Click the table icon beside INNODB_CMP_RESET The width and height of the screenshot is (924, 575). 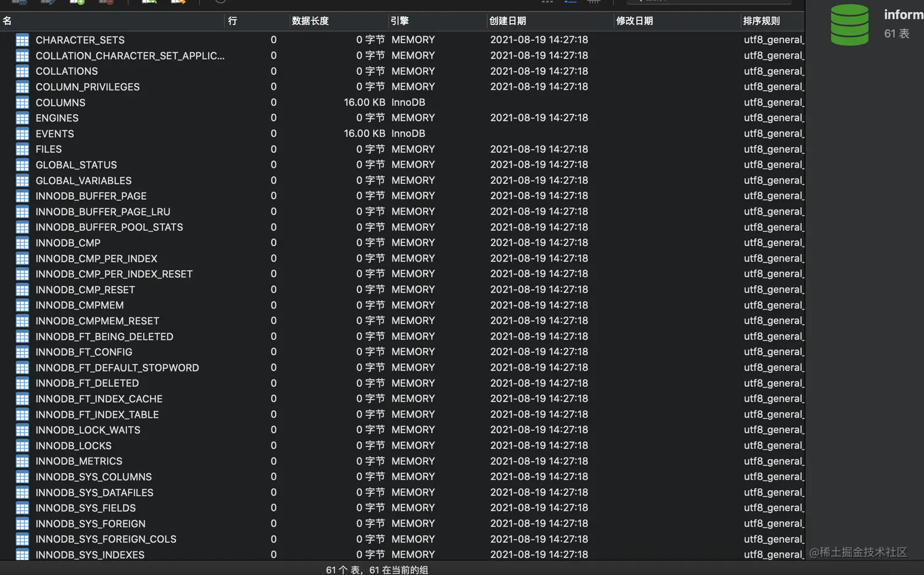point(22,290)
